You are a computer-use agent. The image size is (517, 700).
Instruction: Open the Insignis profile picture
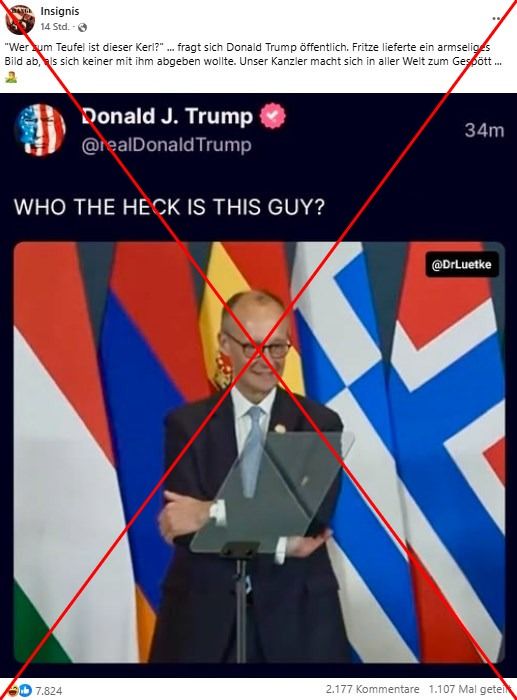(20, 18)
